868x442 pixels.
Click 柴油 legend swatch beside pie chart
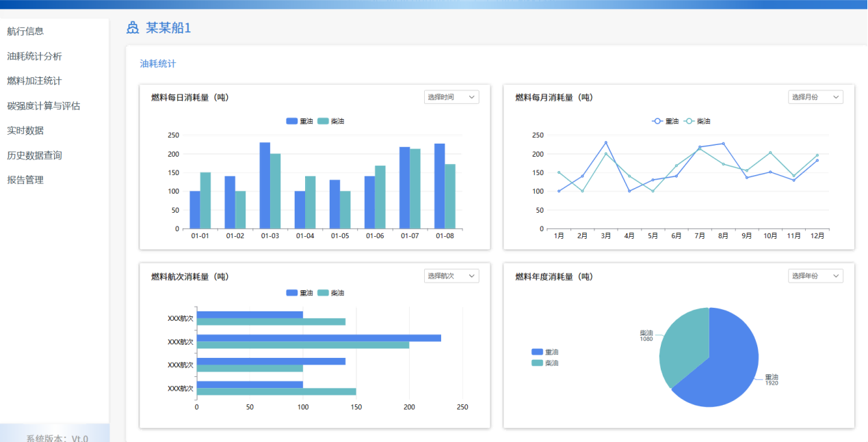point(537,363)
